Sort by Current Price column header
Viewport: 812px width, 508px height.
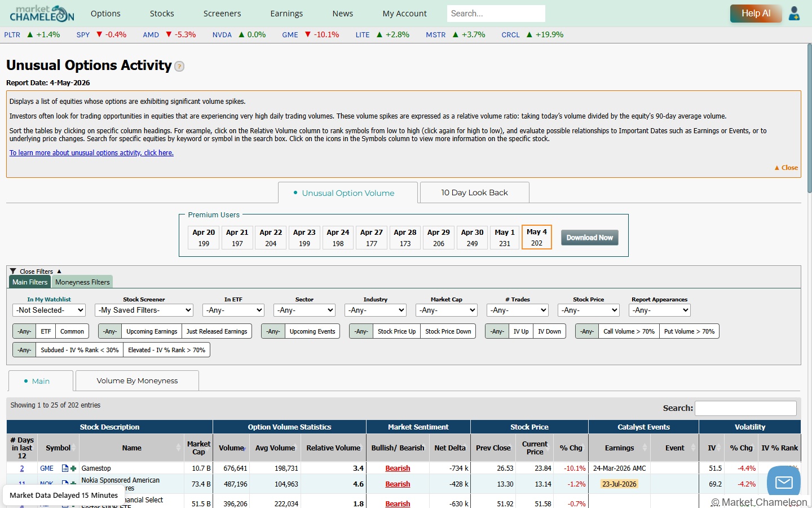[535, 448]
